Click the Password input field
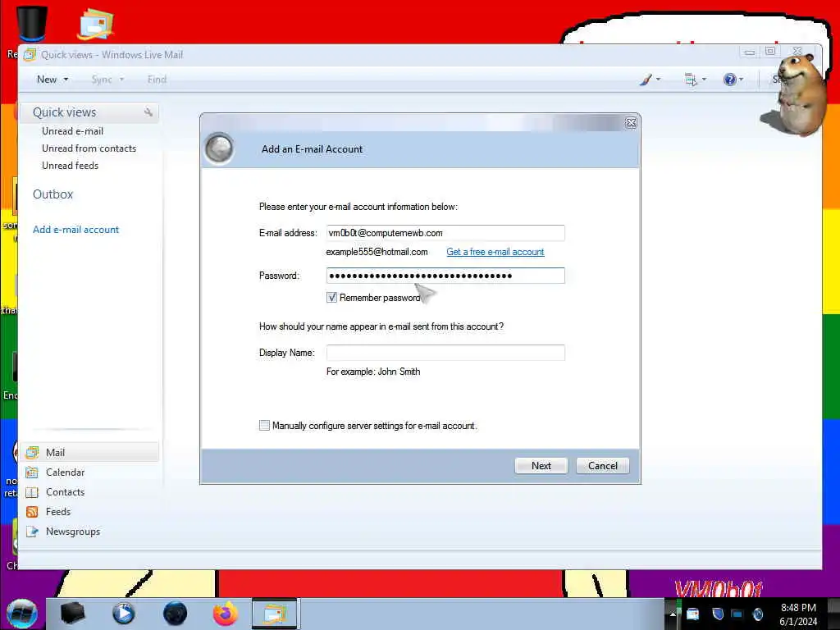Viewport: 840px width, 630px height. pyautogui.click(x=445, y=276)
